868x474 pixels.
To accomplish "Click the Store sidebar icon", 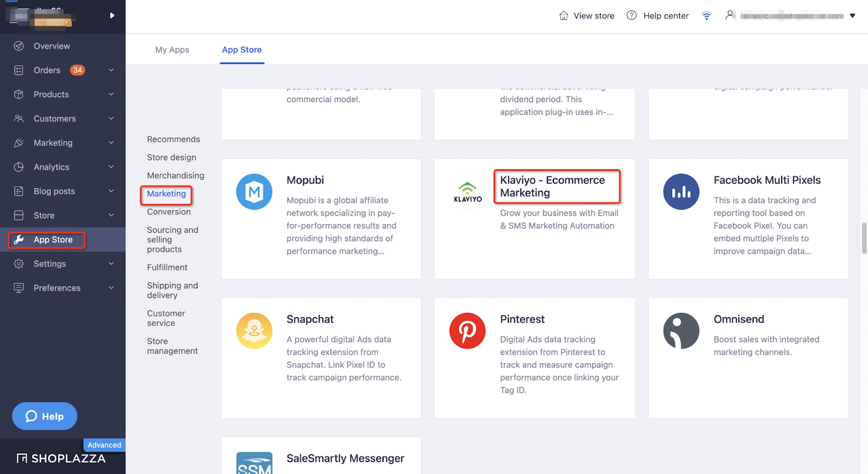I will (x=19, y=215).
